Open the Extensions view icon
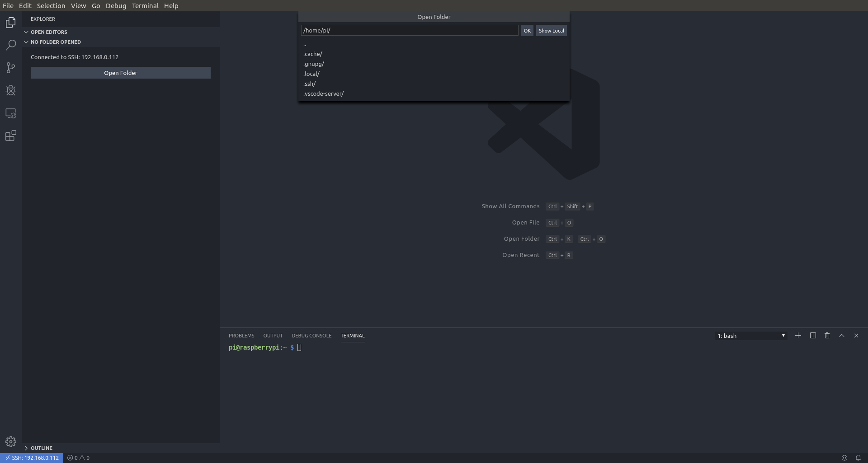 coord(11,136)
